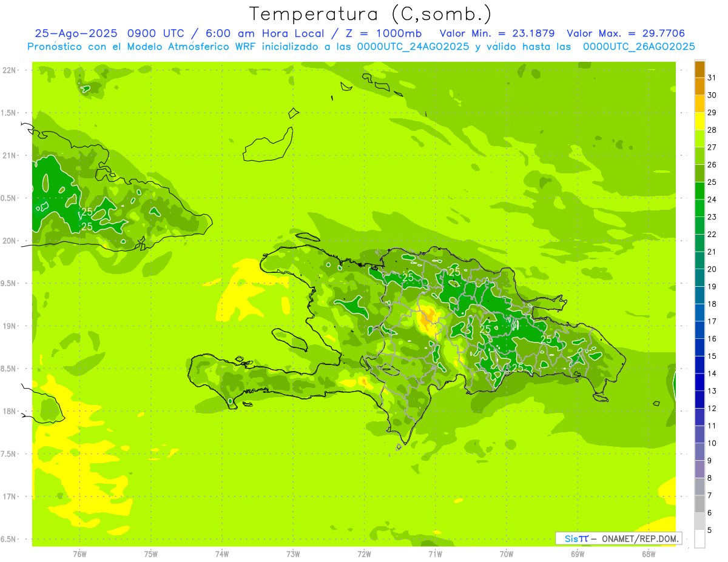
Task: Click the '5' value on the color scale
Action: [710, 530]
